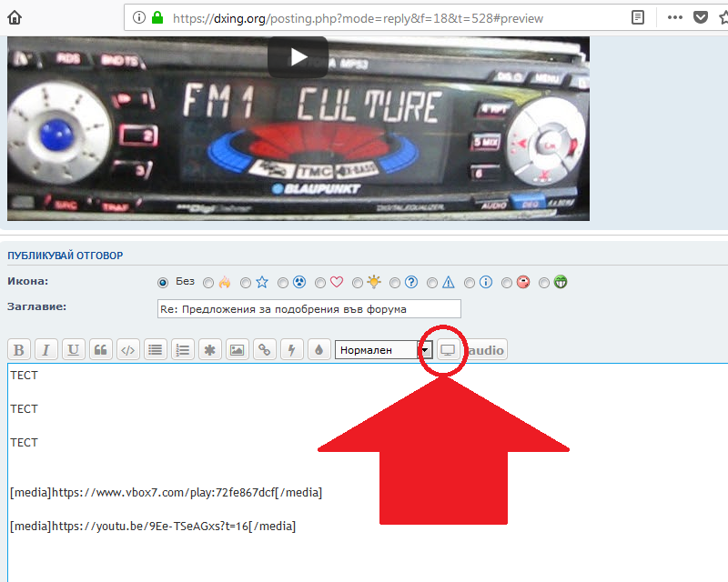
Task: Underline the selected text
Action: 74,349
